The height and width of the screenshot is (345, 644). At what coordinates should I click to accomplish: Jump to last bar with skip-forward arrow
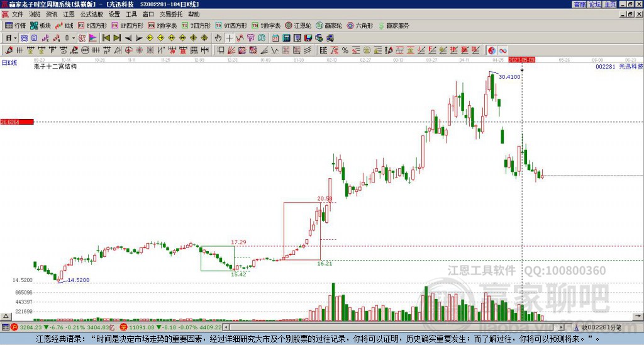117,38
